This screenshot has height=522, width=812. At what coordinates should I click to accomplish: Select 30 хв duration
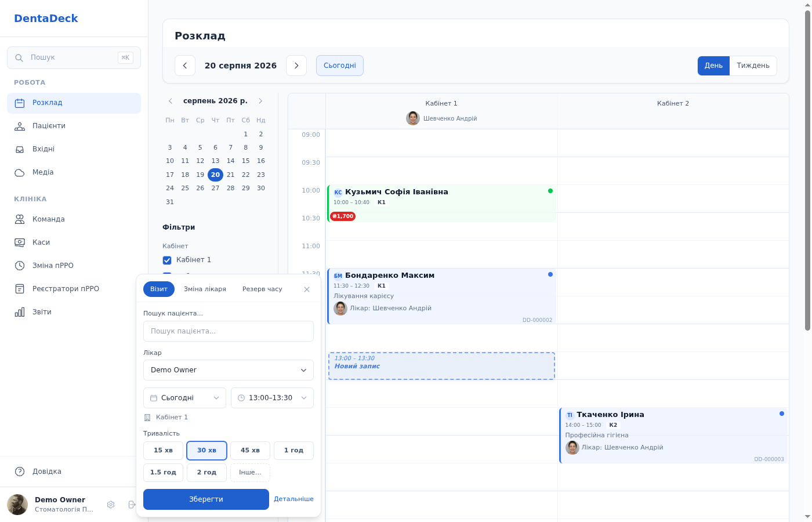pos(206,451)
